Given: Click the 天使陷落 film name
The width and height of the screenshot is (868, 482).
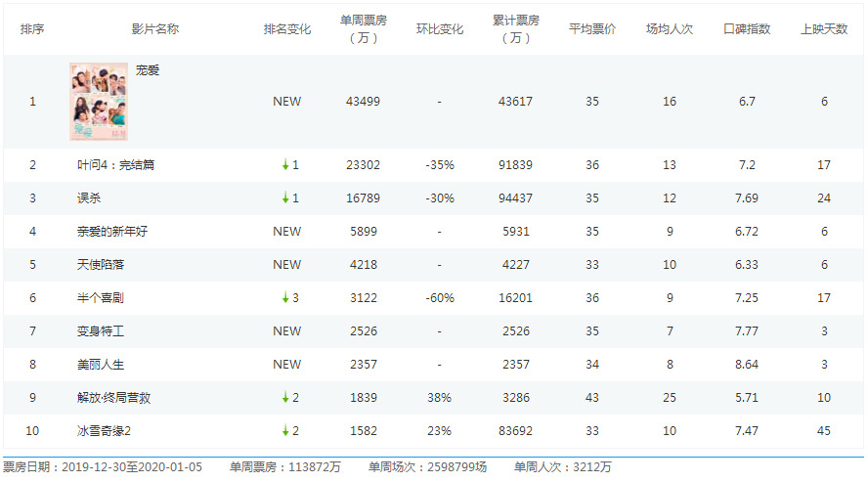Looking at the screenshot, I should pos(101,265).
